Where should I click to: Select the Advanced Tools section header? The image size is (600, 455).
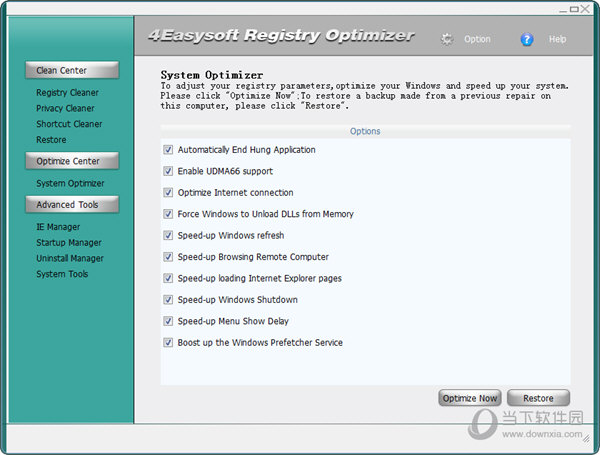click(72, 205)
